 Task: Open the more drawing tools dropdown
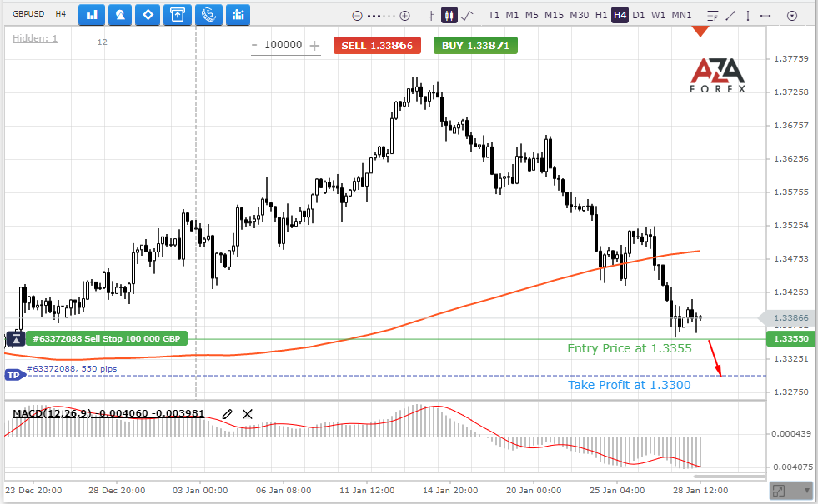click(792, 16)
